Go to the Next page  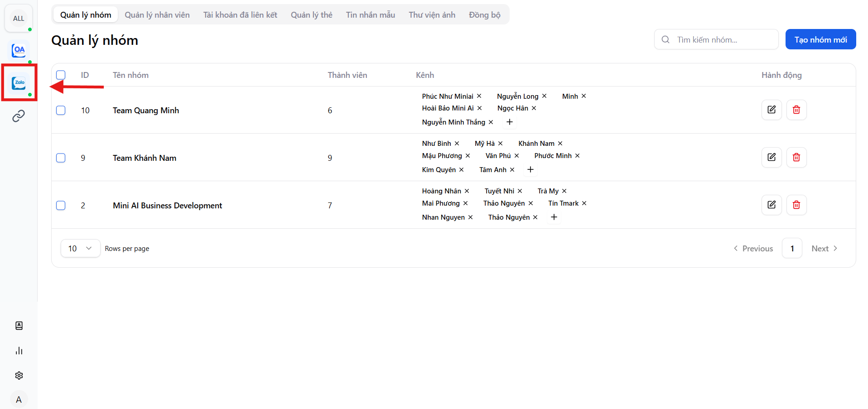point(824,248)
